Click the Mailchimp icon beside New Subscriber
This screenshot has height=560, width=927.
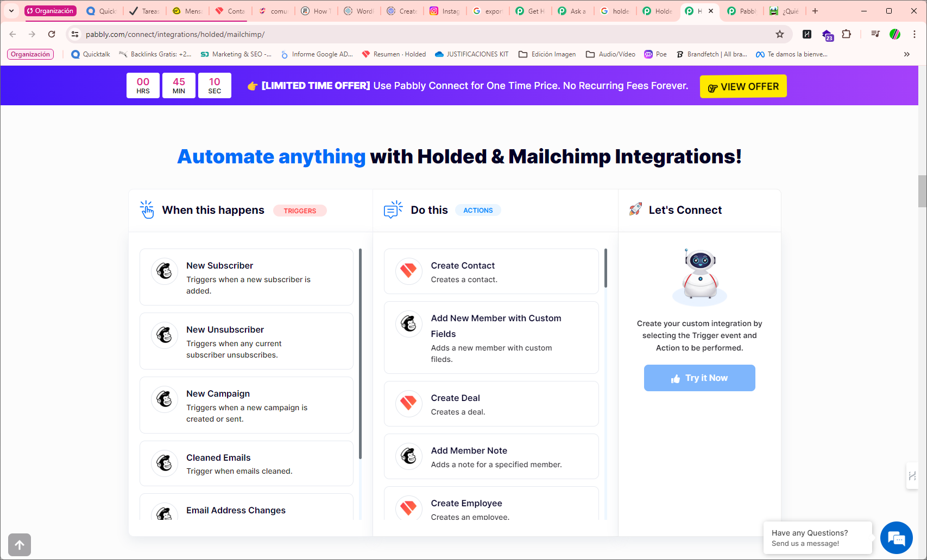[165, 271]
